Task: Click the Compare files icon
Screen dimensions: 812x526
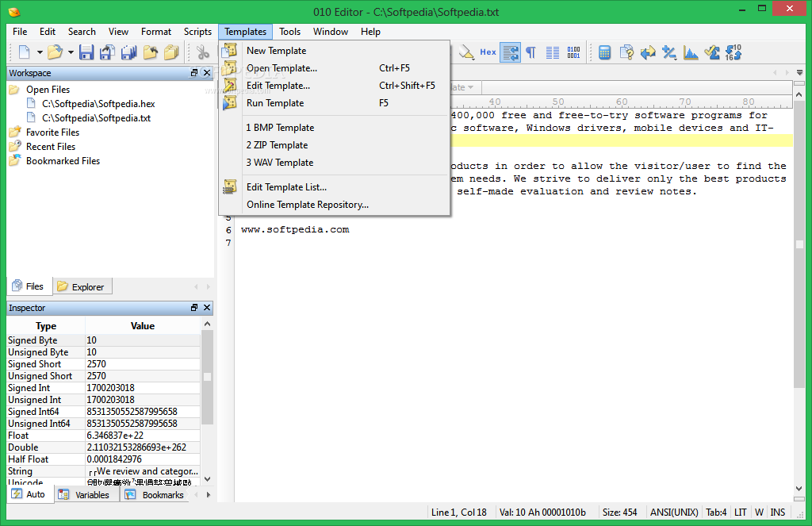Action: tap(626, 52)
